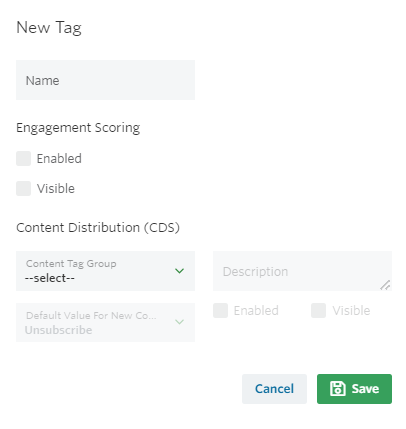406x429 pixels.
Task: Grab the Description box resize handle icon
Action: point(385,285)
